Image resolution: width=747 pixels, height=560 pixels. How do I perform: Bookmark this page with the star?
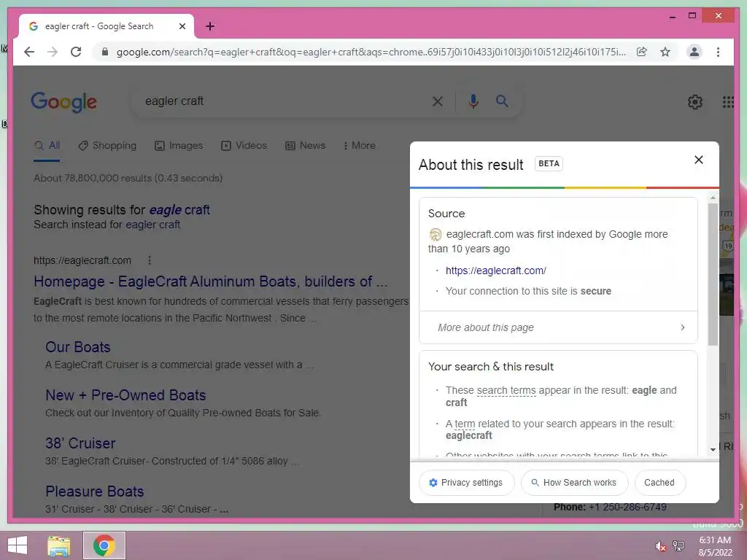click(x=665, y=52)
